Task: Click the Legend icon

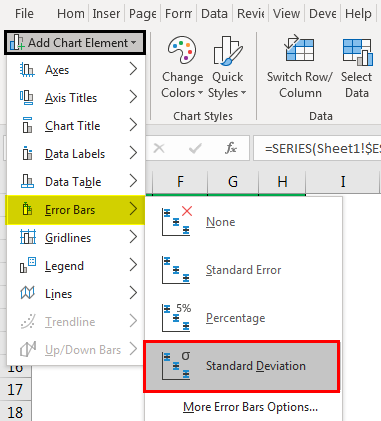Action: pyautogui.click(x=28, y=266)
